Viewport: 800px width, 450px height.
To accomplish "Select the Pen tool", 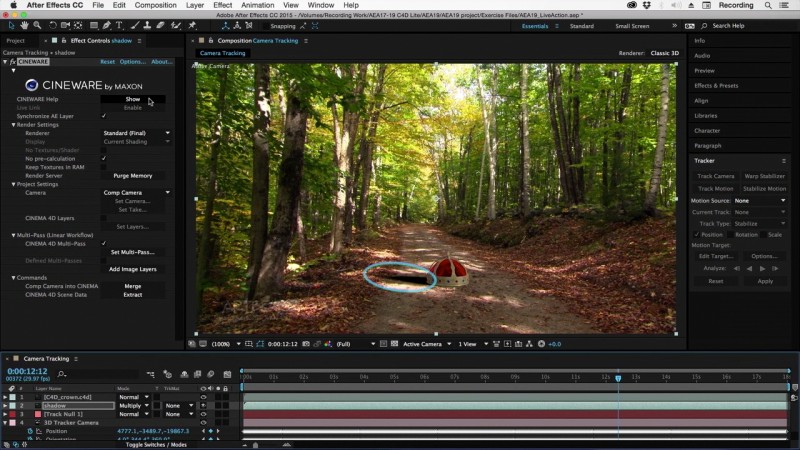I will (x=106, y=26).
